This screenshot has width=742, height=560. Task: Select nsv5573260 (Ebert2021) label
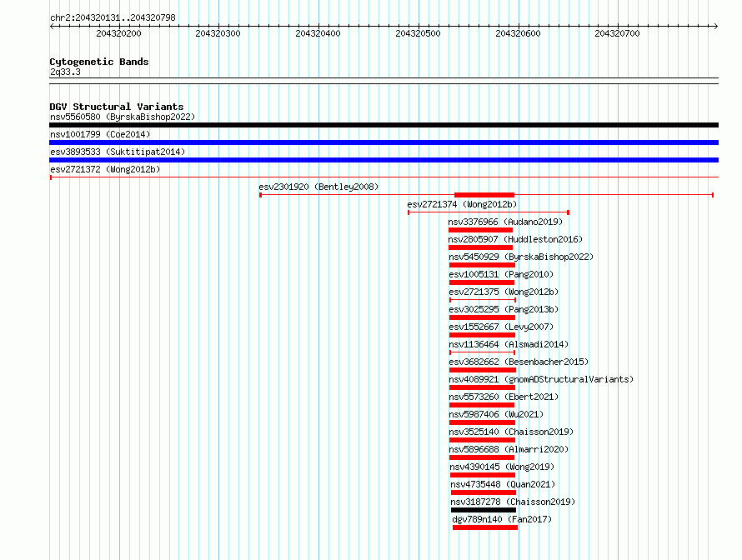[504, 397]
